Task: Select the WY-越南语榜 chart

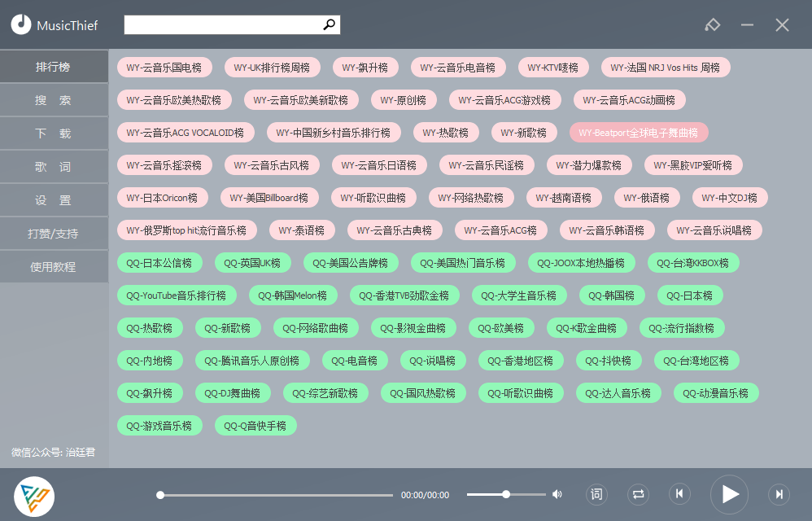Action: click(x=564, y=198)
